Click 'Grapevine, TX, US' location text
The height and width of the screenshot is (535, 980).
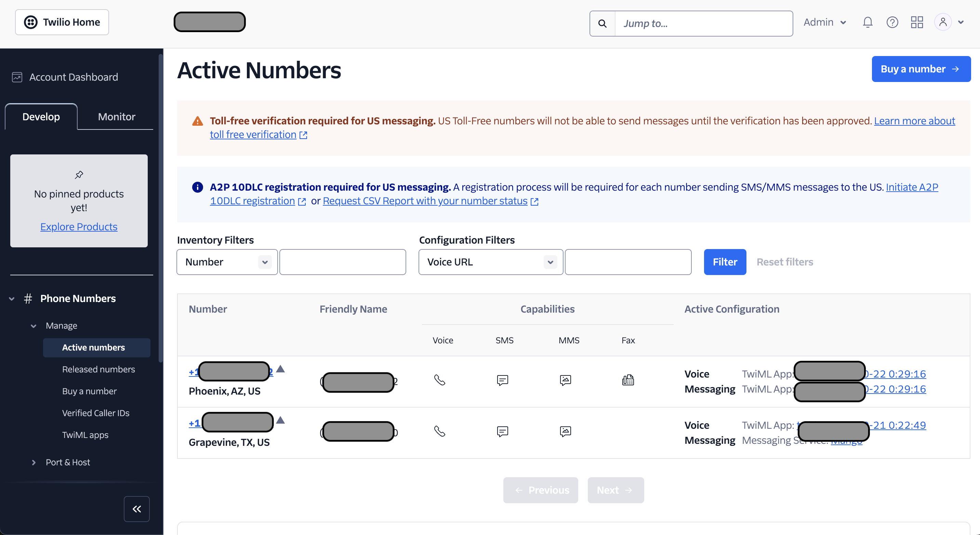[229, 443]
